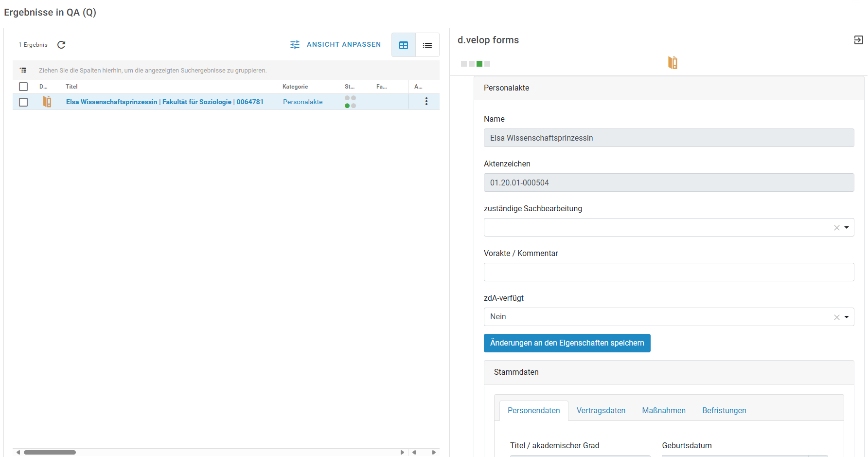Switch to the table grid view

(x=404, y=45)
